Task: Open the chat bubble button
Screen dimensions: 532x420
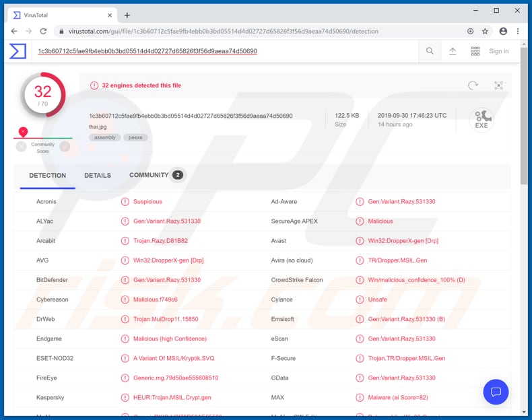Action: [496, 392]
